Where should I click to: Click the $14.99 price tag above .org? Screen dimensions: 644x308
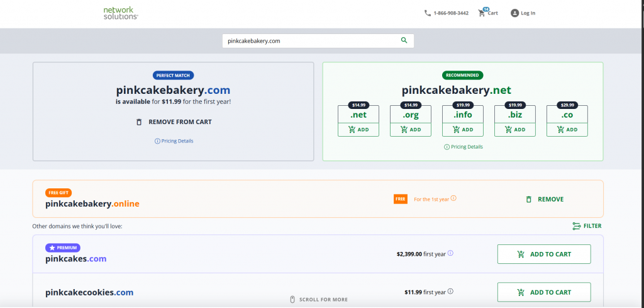(411, 105)
